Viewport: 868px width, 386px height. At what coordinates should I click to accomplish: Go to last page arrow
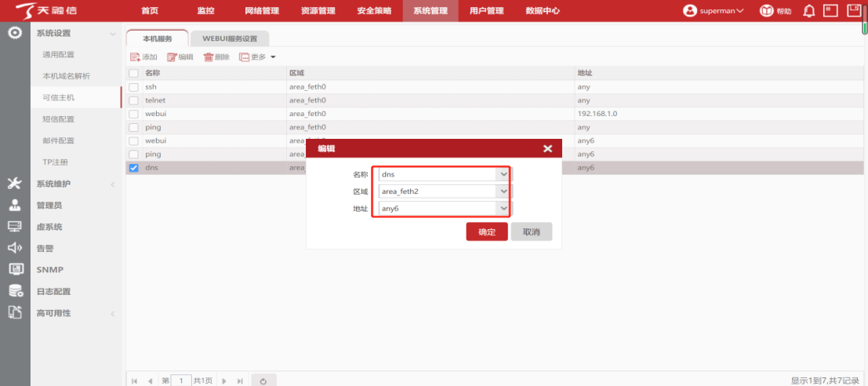240,381
